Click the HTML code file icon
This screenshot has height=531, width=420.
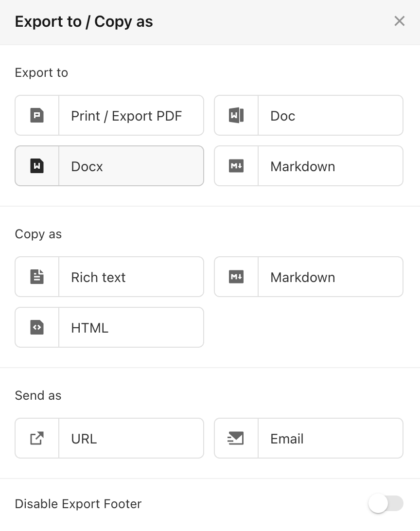coord(37,327)
